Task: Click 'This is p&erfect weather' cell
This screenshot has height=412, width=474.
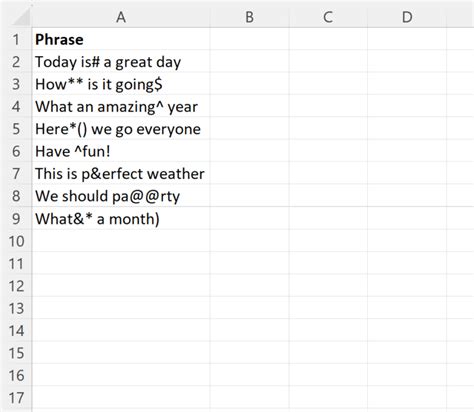Action: pyautogui.click(x=121, y=173)
